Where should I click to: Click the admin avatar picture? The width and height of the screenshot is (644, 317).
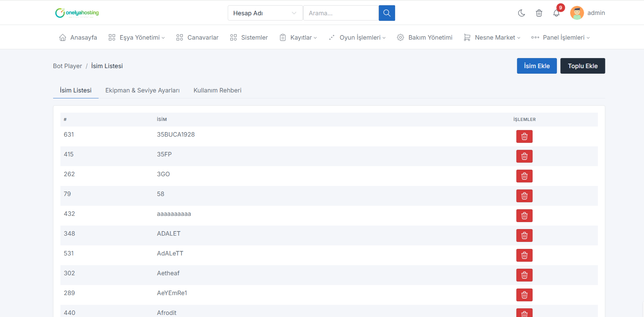[x=577, y=13]
